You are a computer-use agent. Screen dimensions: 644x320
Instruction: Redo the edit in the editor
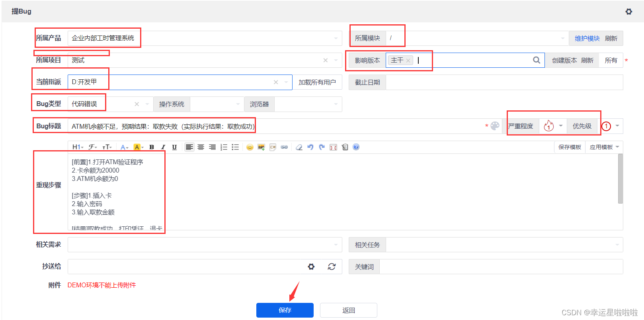(322, 147)
